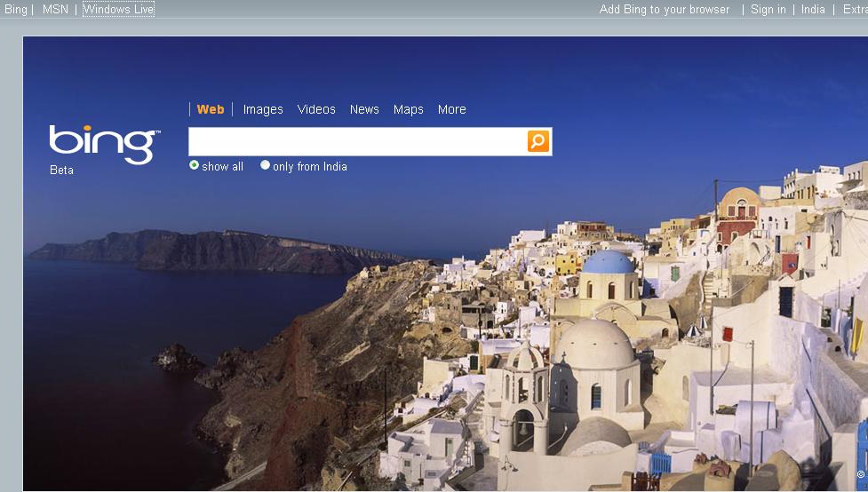Click "Add Bing to your browser" link
Image resolution: width=868 pixels, height=492 pixels.
point(665,10)
